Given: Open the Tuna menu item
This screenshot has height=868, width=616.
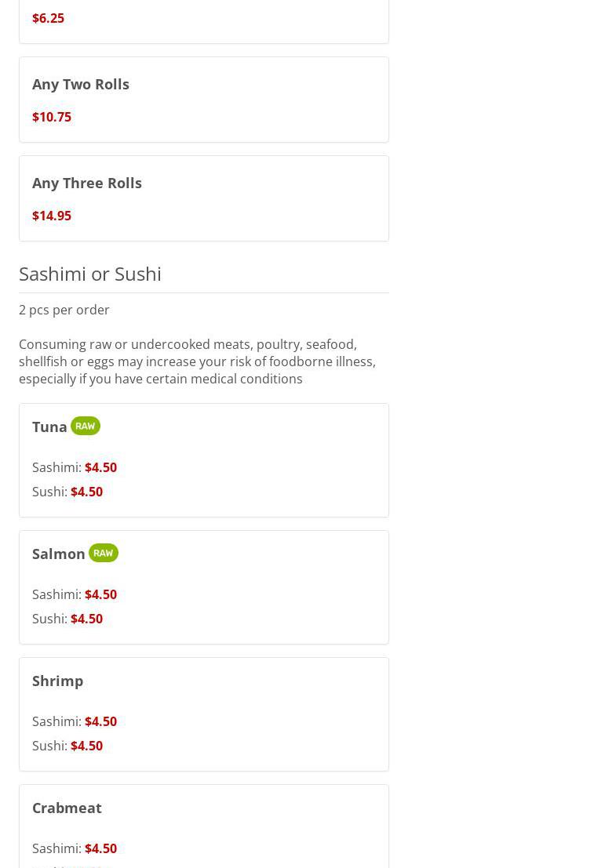Looking at the screenshot, I should pos(49,427).
